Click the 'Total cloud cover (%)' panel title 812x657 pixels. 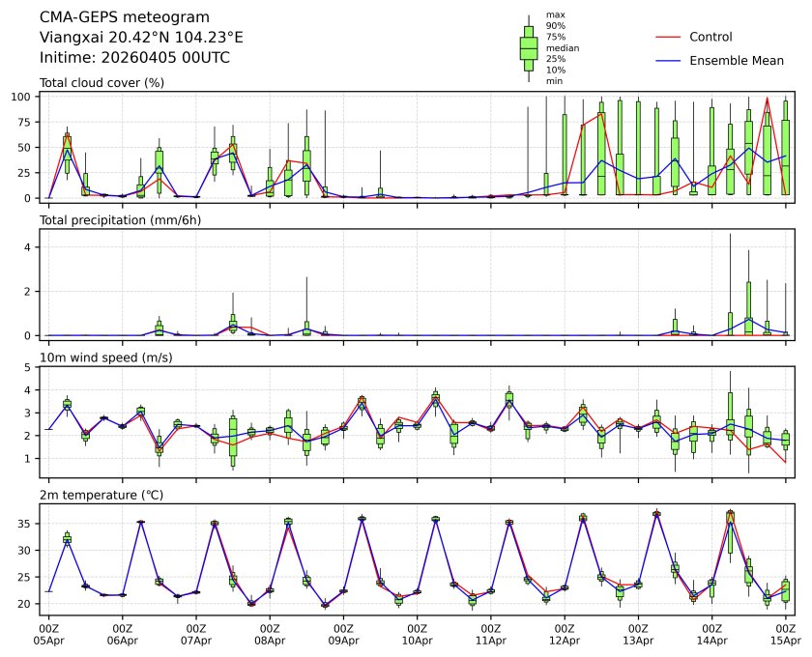pos(101,82)
